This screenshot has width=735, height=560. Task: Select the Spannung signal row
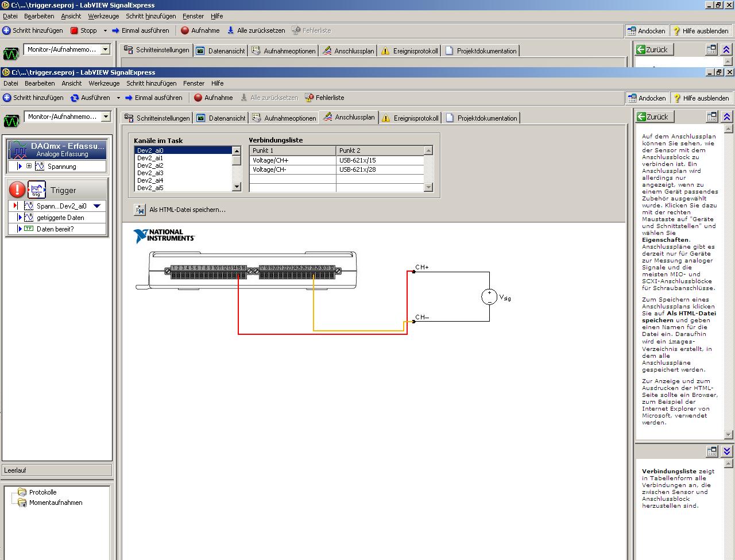(x=57, y=167)
